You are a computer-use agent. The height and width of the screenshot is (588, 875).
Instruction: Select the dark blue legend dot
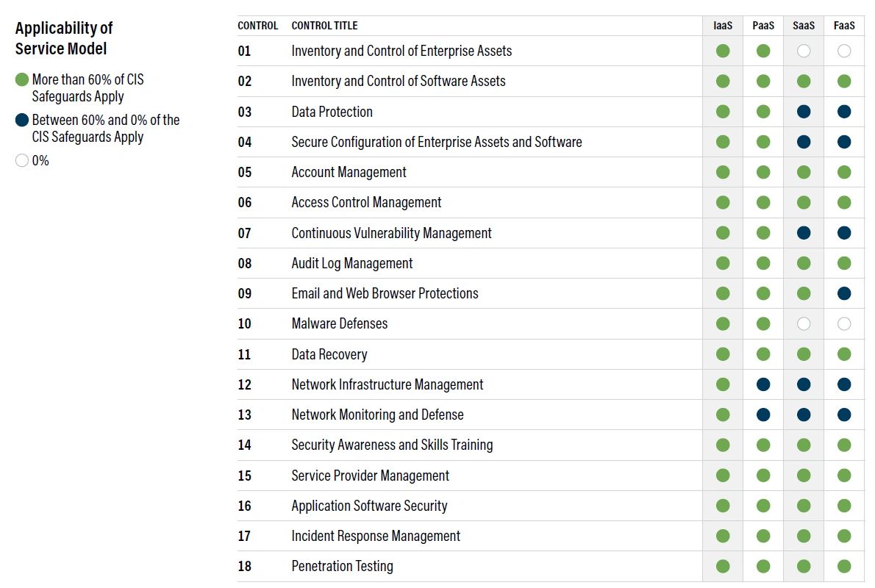(x=21, y=120)
